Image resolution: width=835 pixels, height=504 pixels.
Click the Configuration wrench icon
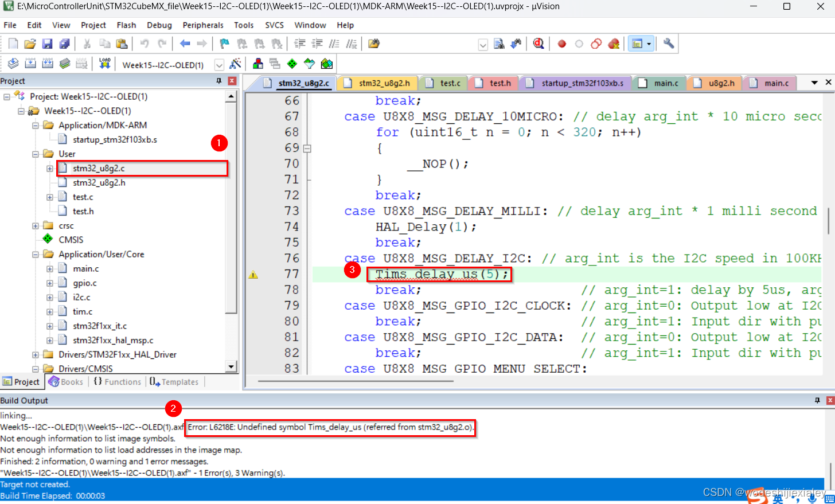[669, 44]
